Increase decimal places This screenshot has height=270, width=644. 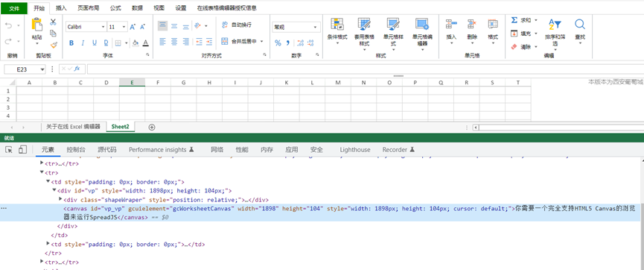(300, 43)
